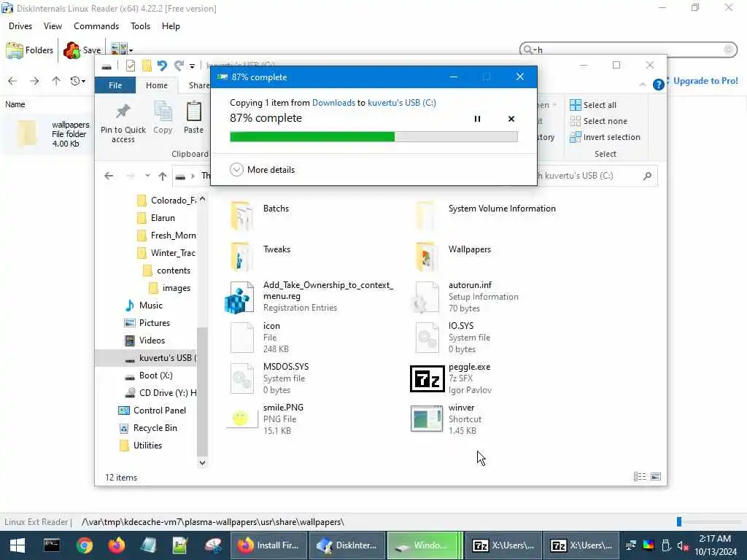Select winver shortcut
Screen dimensions: 747x560
[x=447, y=419]
